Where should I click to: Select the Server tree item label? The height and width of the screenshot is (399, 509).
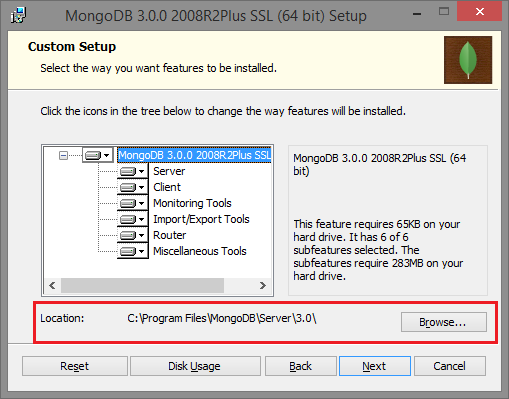169,171
